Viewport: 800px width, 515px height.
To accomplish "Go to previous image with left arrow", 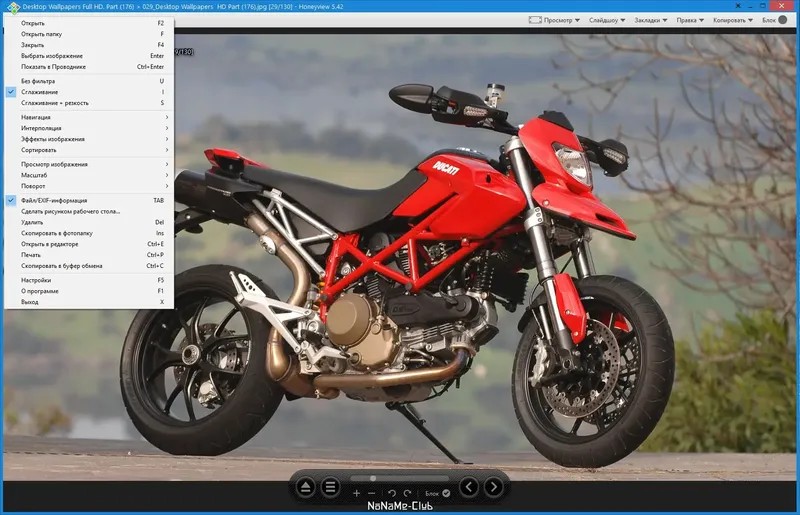I will click(469, 487).
